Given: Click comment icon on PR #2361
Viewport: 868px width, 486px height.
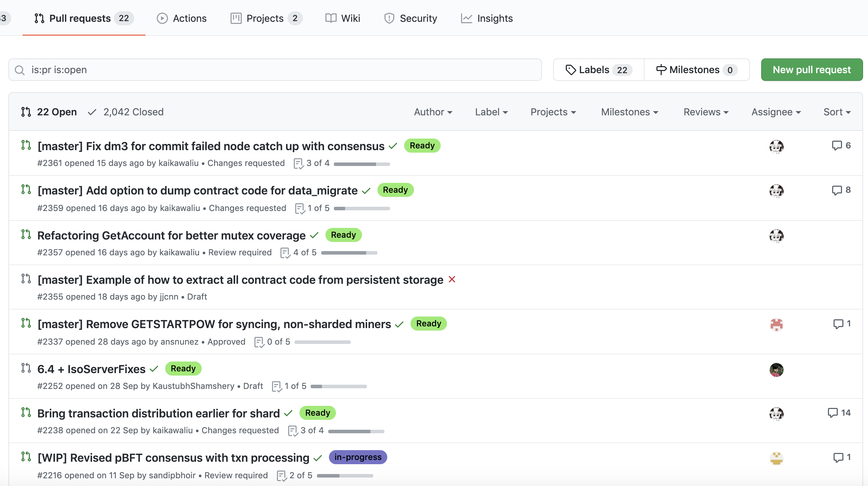Looking at the screenshot, I should point(837,145).
